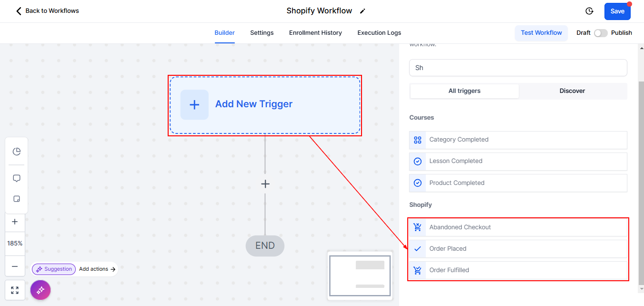644x306 pixels.
Task: Switch to the Settings tab
Action: [x=262, y=33]
